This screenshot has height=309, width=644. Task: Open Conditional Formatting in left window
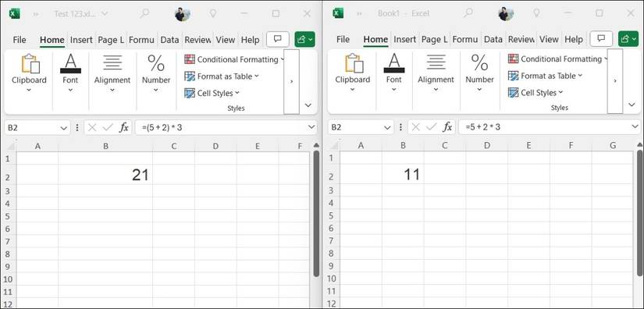click(x=234, y=59)
